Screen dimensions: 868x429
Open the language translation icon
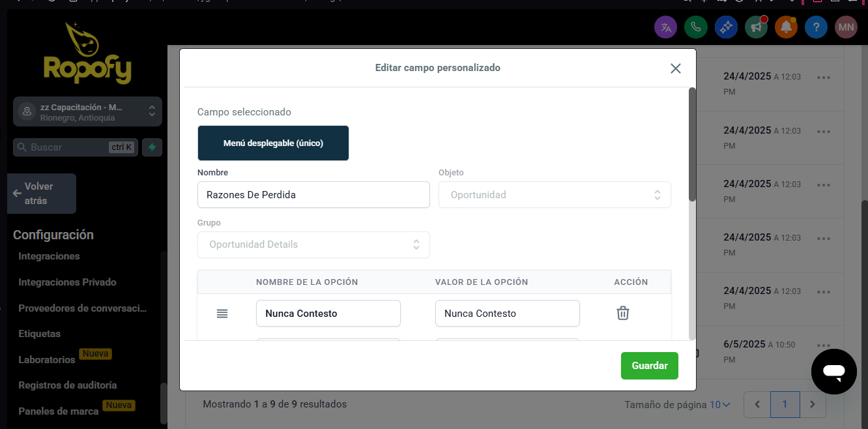(665, 27)
